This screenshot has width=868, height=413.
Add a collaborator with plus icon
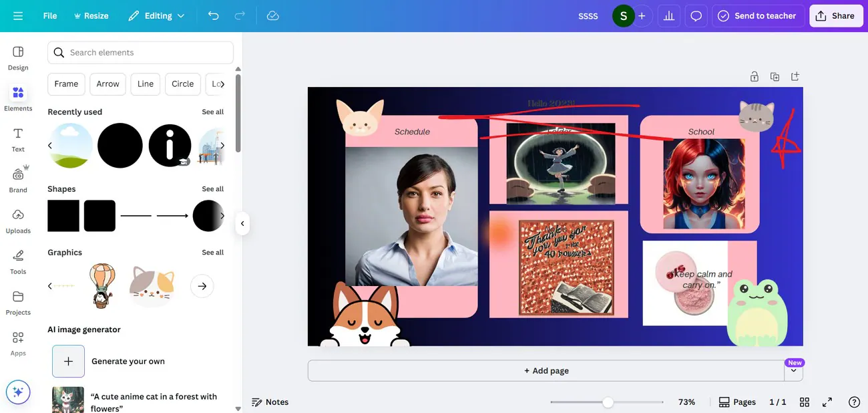tap(642, 15)
